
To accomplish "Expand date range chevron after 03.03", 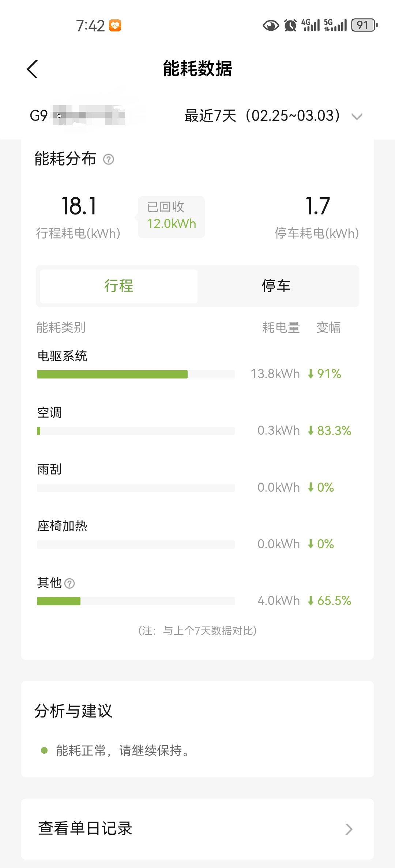I will click(357, 117).
